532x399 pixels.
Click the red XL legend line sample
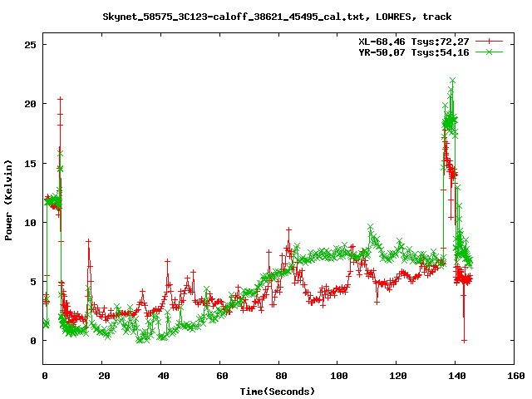(489, 42)
